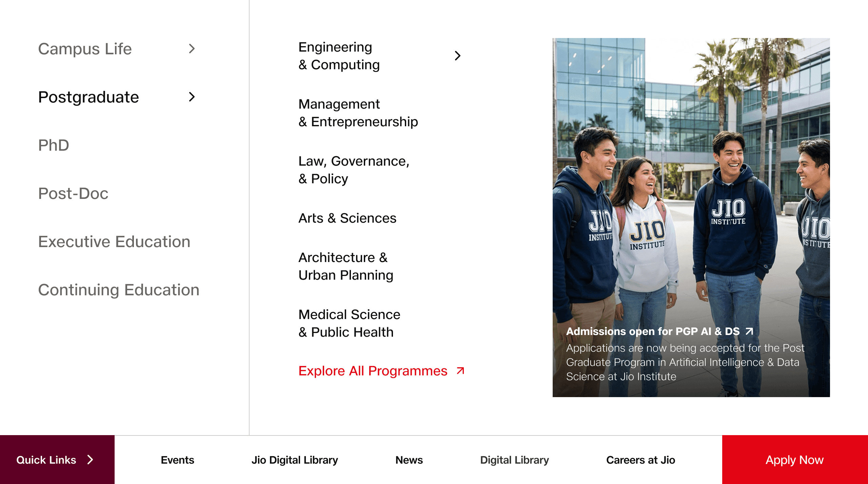Screen dimensions: 868x484
Task: Open the Events quick link
Action: pyautogui.click(x=177, y=460)
